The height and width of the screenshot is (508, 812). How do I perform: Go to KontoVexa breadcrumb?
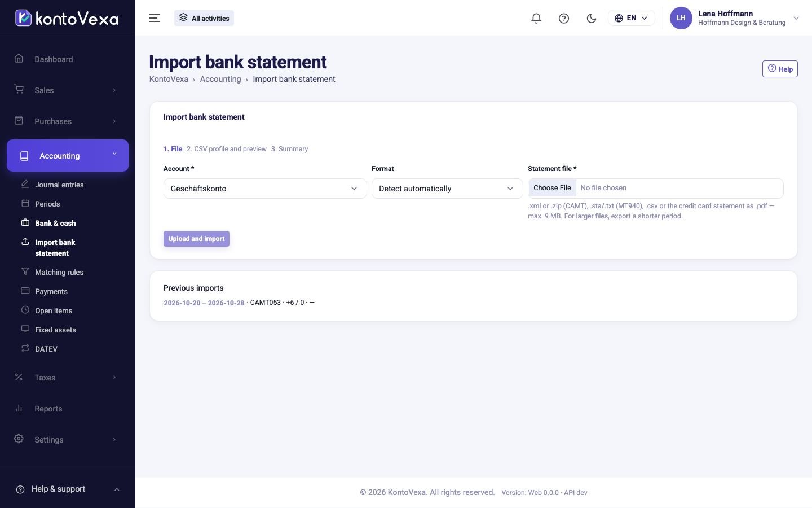tap(169, 79)
